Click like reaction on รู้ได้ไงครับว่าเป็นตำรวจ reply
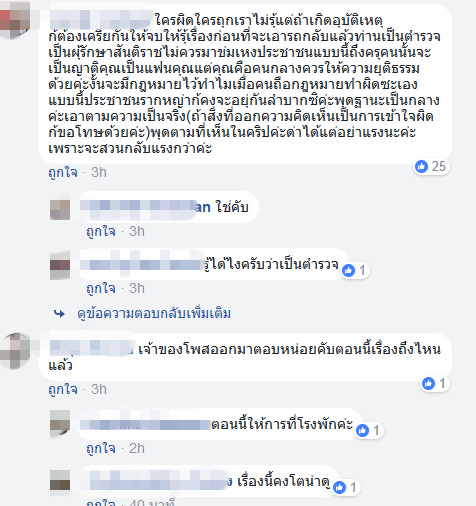476x506 pixels. pyautogui.click(x=349, y=270)
